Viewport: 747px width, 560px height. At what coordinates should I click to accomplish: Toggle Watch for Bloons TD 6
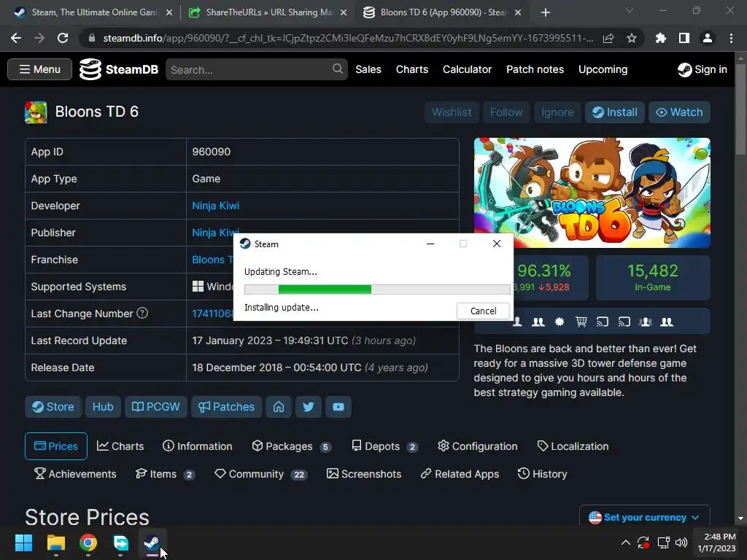point(679,112)
